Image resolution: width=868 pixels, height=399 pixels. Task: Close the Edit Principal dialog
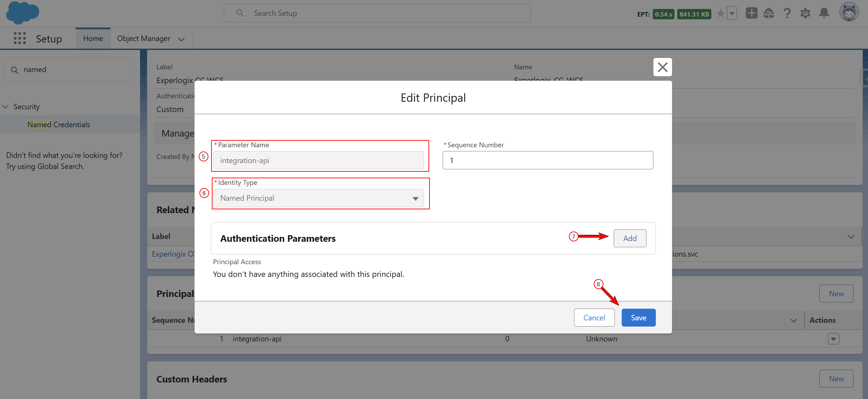point(662,67)
